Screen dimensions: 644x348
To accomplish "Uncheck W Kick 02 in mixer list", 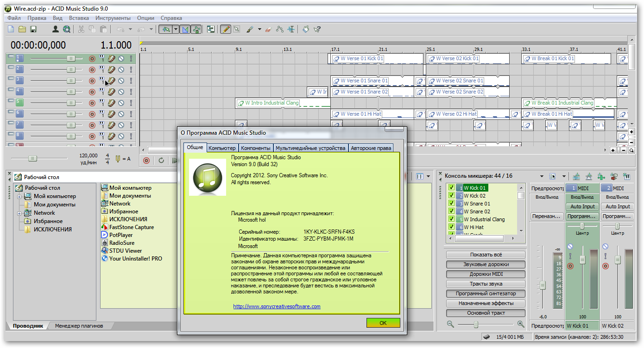I will pos(451,196).
